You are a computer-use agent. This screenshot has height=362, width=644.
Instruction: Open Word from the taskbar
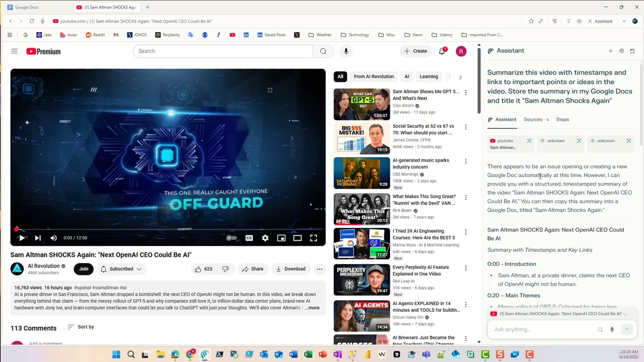point(293,354)
